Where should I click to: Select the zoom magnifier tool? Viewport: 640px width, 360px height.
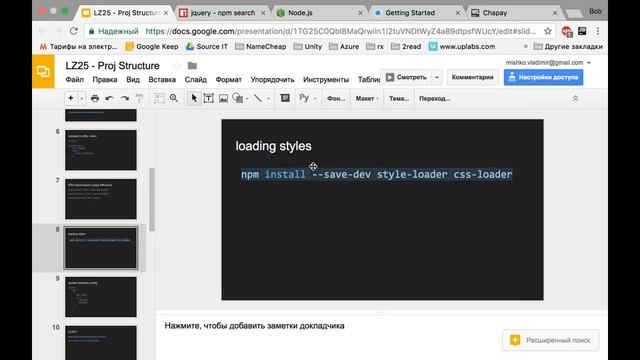pyautogui.click(x=174, y=98)
